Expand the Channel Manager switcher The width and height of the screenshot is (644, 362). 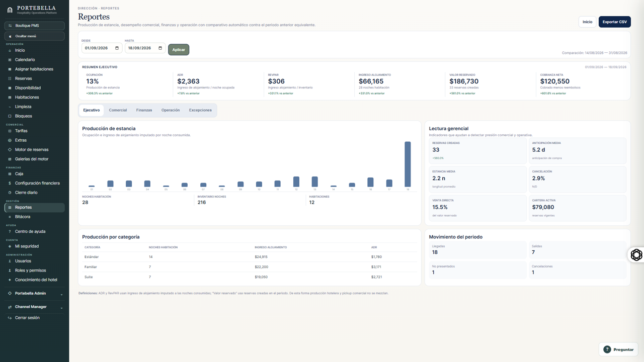tap(34, 307)
